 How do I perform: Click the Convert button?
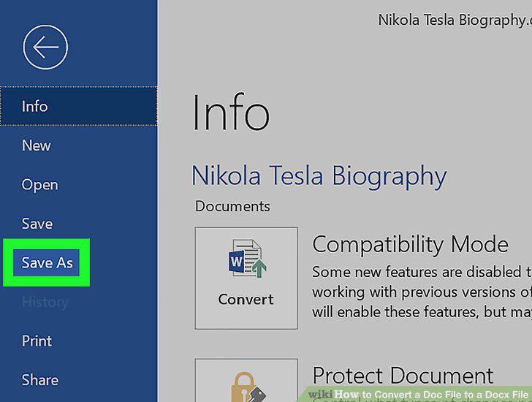[246, 278]
